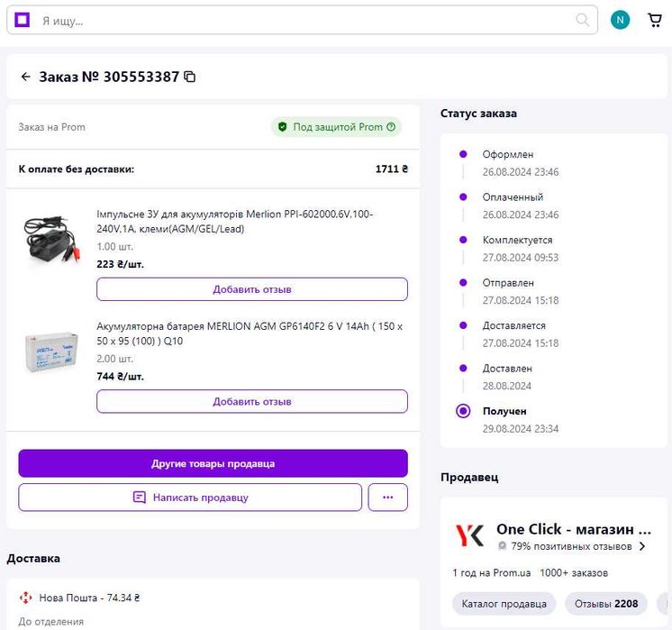Open the Отзывы 2208 tab

tap(605, 603)
